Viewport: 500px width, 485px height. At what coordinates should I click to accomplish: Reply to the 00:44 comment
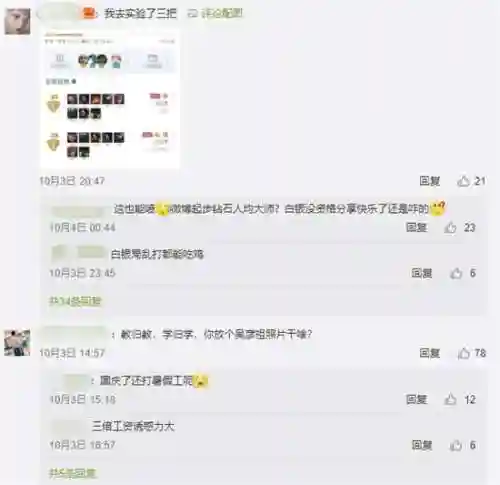point(417,227)
